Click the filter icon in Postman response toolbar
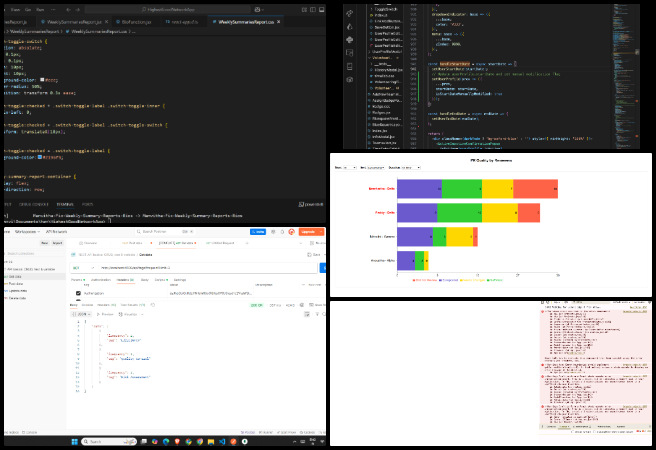The image size is (656, 450). point(317,314)
